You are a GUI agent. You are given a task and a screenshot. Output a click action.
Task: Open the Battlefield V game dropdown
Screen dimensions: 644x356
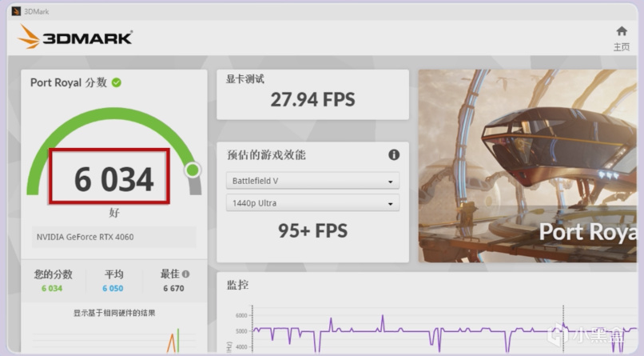312,181
